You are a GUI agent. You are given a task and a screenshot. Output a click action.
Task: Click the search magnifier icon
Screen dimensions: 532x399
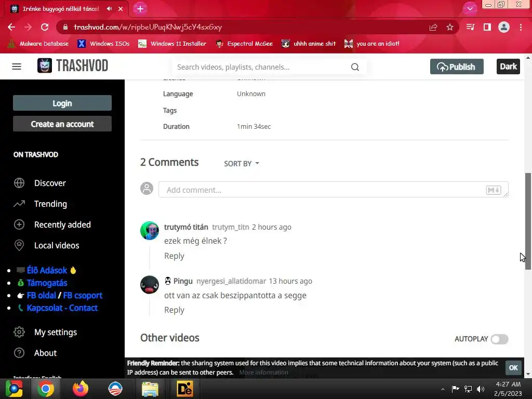(355, 67)
